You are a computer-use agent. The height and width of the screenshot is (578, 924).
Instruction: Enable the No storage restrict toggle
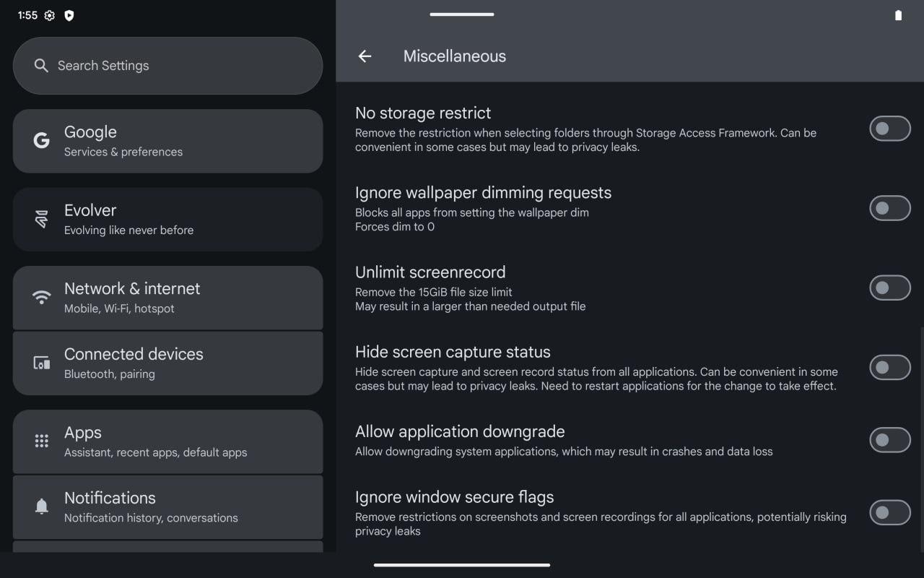coord(890,129)
